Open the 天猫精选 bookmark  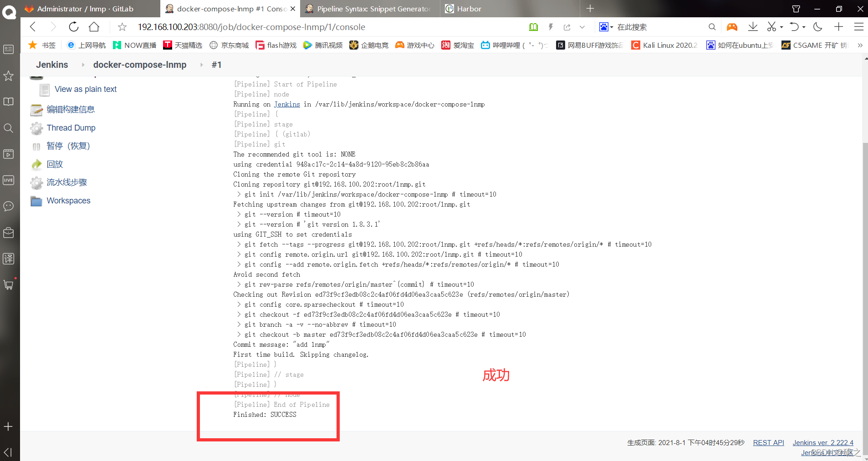pyautogui.click(x=183, y=45)
